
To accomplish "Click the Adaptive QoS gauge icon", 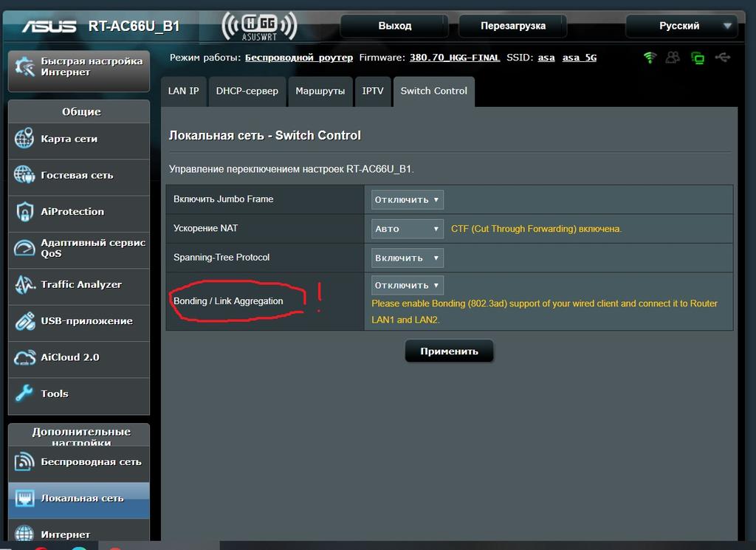I will coord(24,248).
